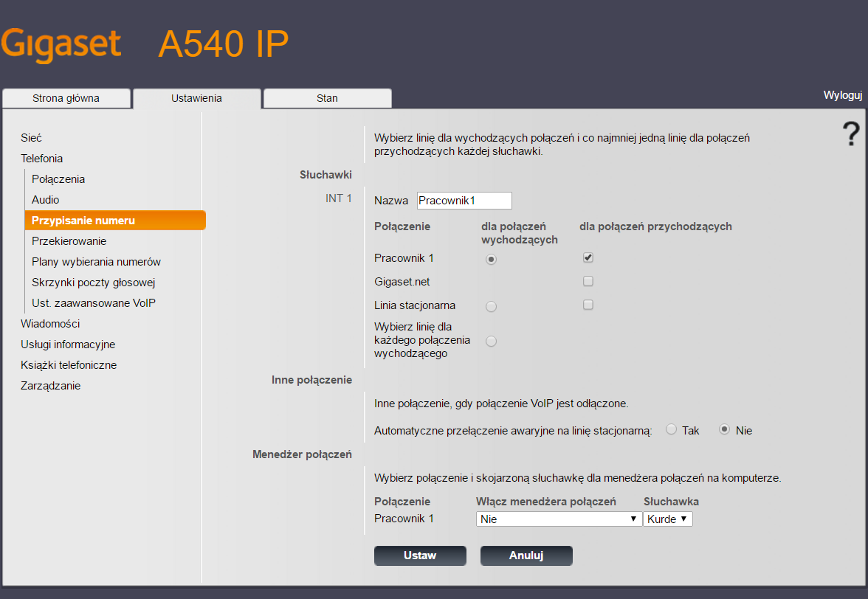The height and width of the screenshot is (599, 868).
Task: Open the help question mark icon
Action: click(851, 134)
